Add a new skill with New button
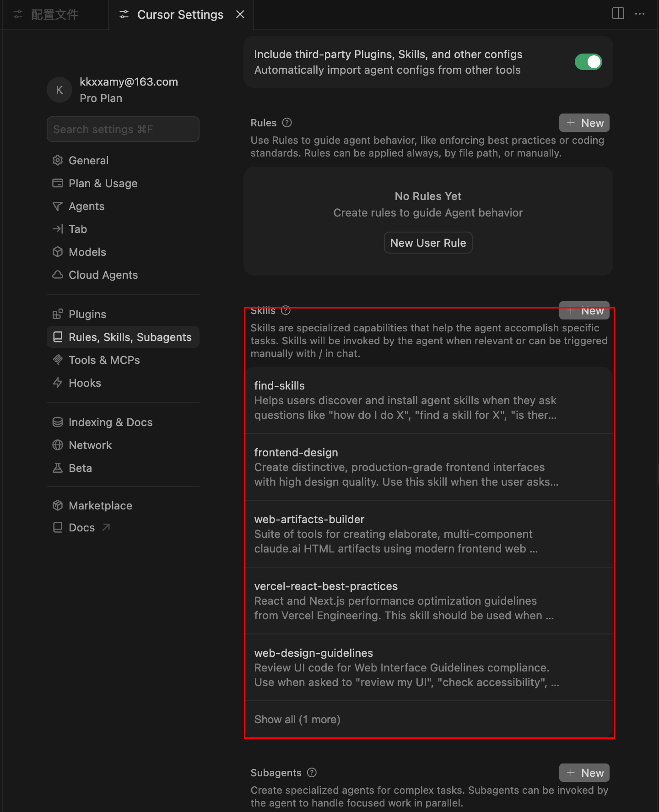The height and width of the screenshot is (812, 659). pos(584,310)
